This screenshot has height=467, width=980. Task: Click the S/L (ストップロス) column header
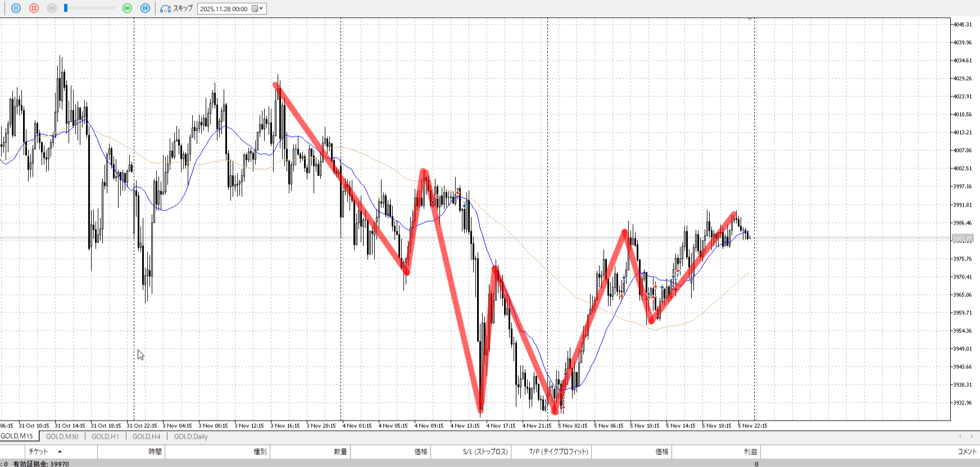point(485,452)
